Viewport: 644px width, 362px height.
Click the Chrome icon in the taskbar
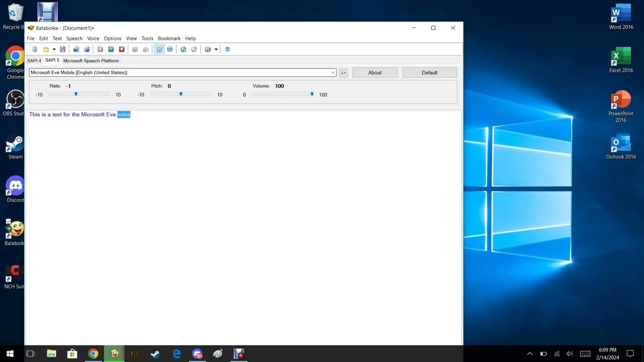pos(93,354)
